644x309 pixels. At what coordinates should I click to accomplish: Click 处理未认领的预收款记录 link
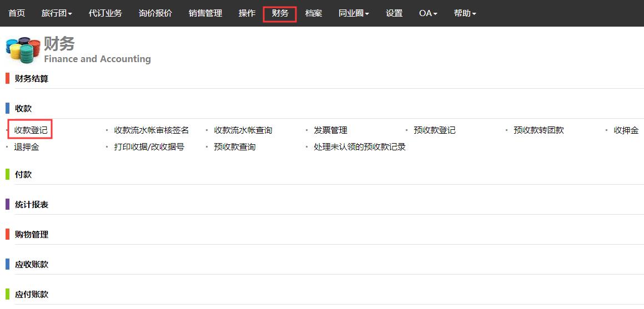click(359, 147)
